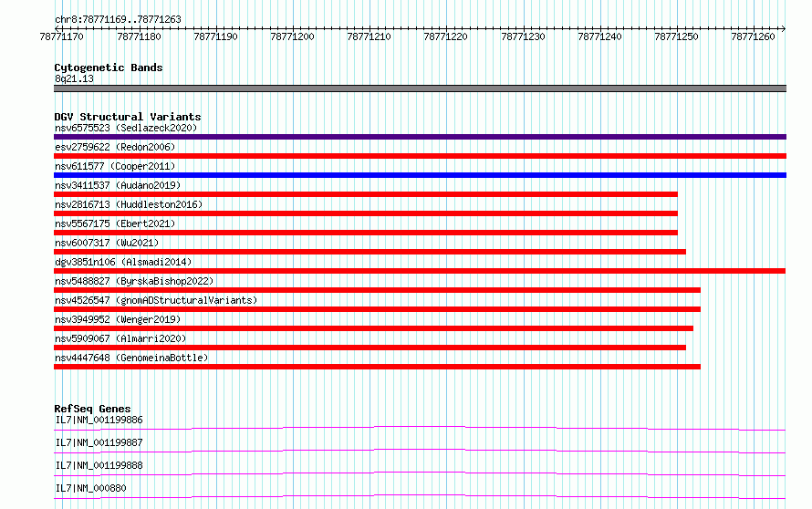Select label nsv3949952 (Wenger2019)

(118, 319)
